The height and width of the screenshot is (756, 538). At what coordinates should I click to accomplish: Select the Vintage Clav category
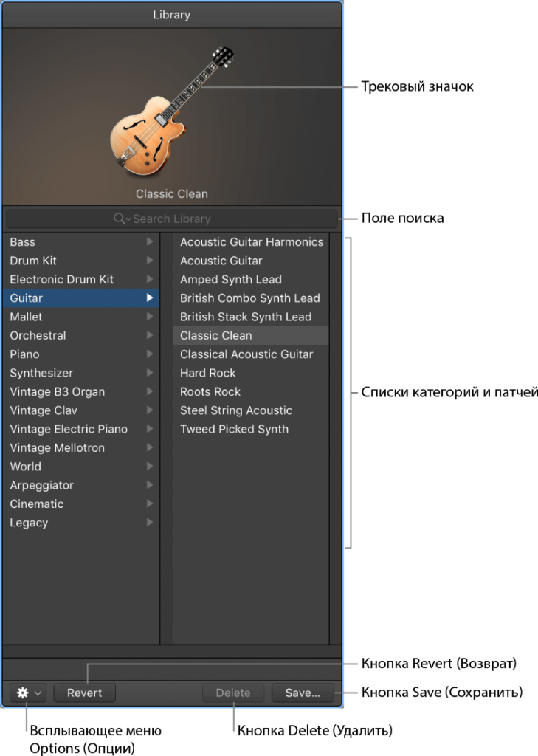81,410
